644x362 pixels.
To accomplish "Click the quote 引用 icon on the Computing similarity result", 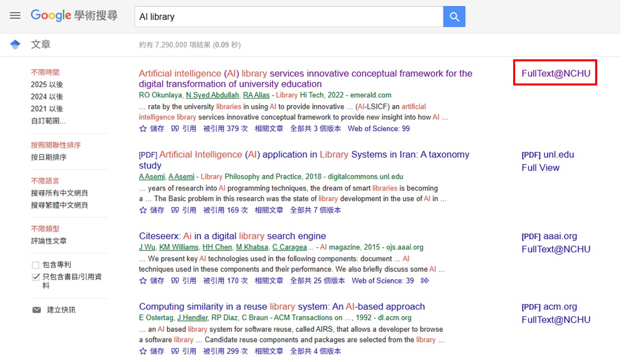I will [x=175, y=351].
